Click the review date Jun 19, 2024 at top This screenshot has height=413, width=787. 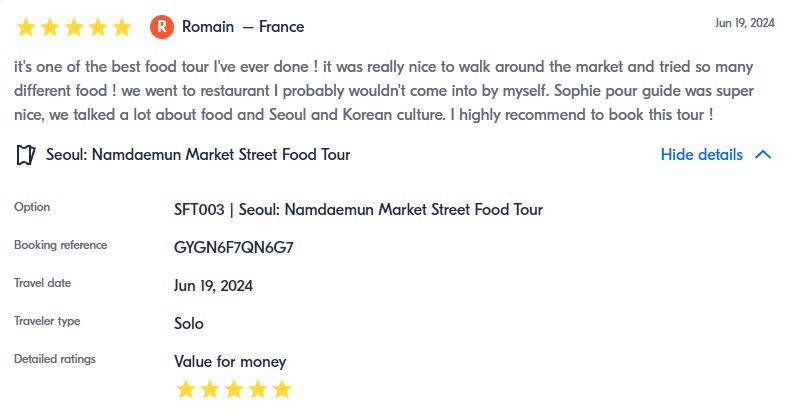(x=747, y=23)
